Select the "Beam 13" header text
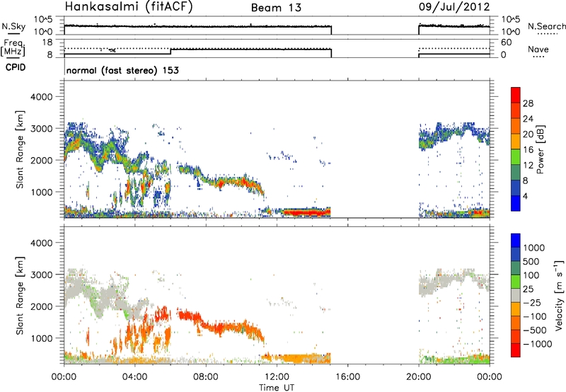 pyautogui.click(x=276, y=8)
